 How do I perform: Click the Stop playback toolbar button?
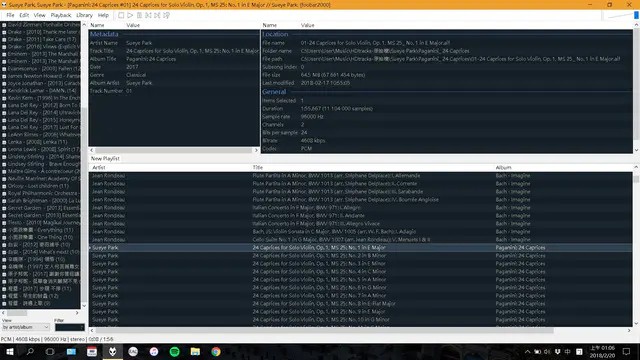[x=121, y=15]
